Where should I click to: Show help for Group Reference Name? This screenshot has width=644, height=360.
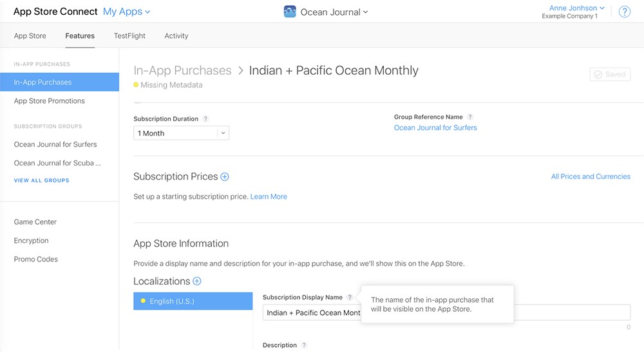pos(470,117)
